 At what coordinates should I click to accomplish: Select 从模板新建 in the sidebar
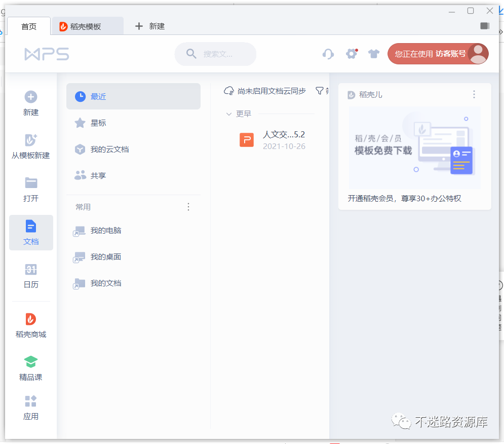coord(31,146)
